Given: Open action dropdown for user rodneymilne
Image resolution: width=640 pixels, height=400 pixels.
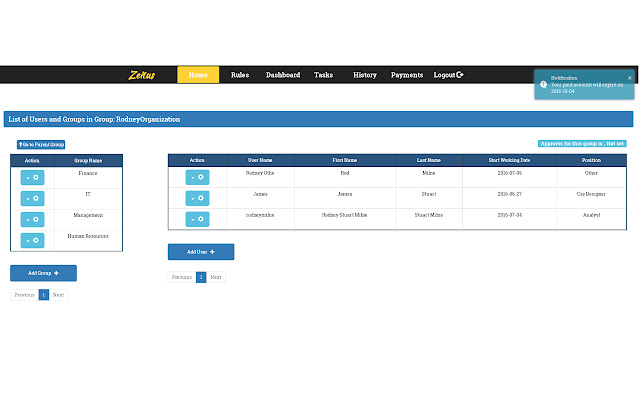Looking at the screenshot, I should (197, 219).
